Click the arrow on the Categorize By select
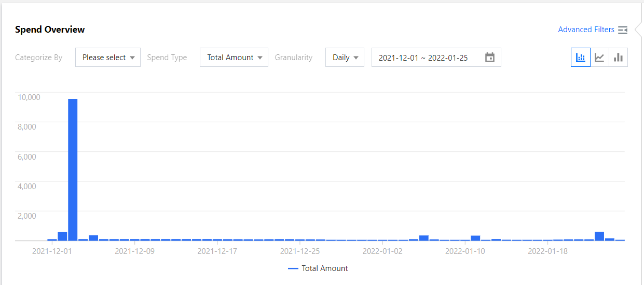This screenshot has width=644, height=285. click(x=132, y=58)
